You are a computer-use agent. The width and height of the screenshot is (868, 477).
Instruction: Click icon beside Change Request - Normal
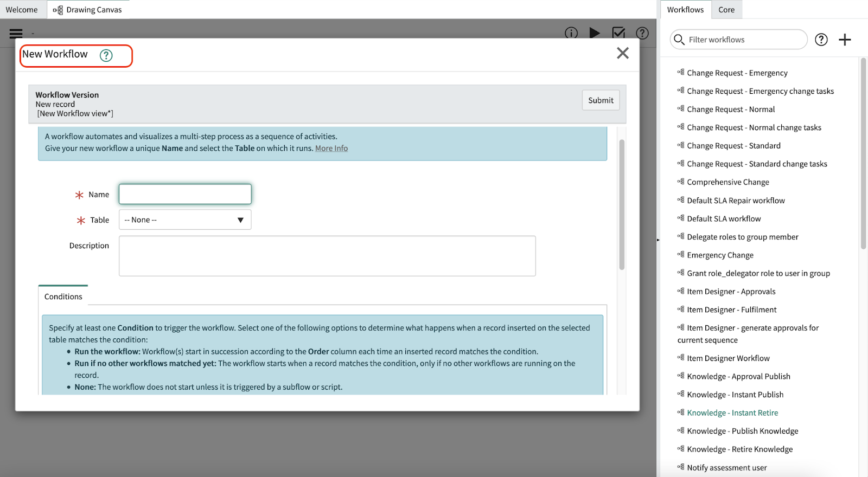coord(681,108)
